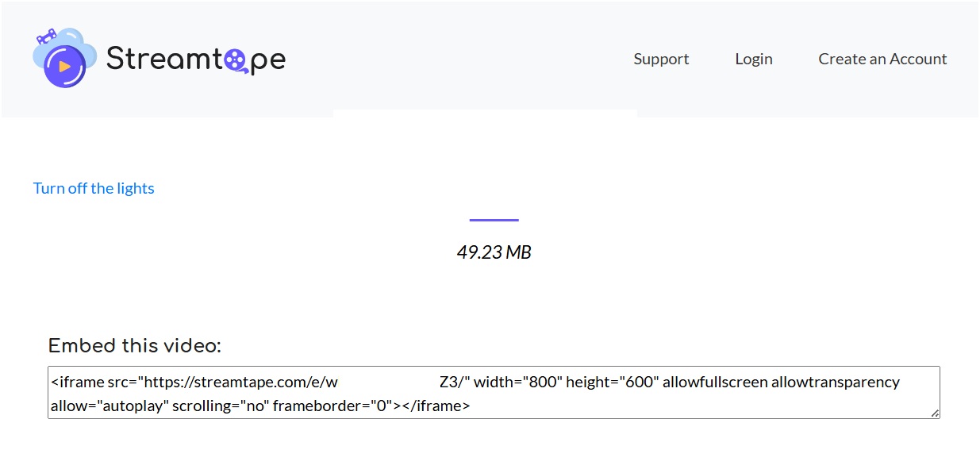Click the width="800" attribute in embed code

pos(518,382)
